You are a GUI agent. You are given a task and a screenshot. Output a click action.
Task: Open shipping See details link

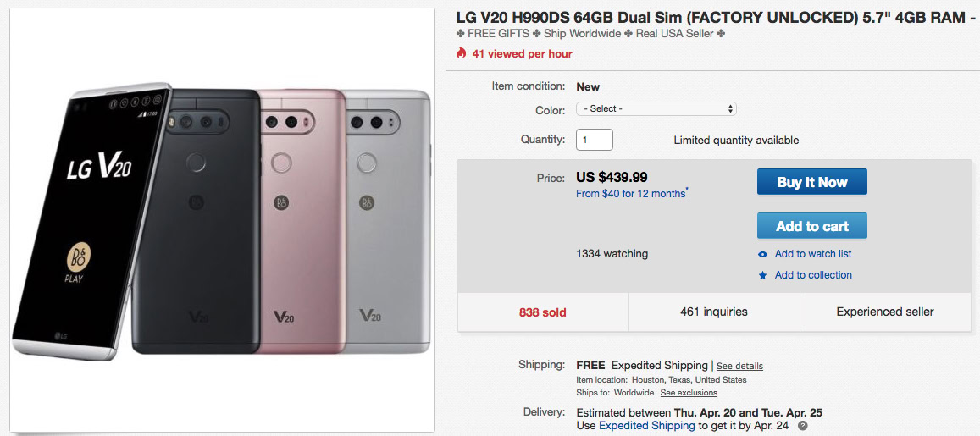(x=739, y=366)
